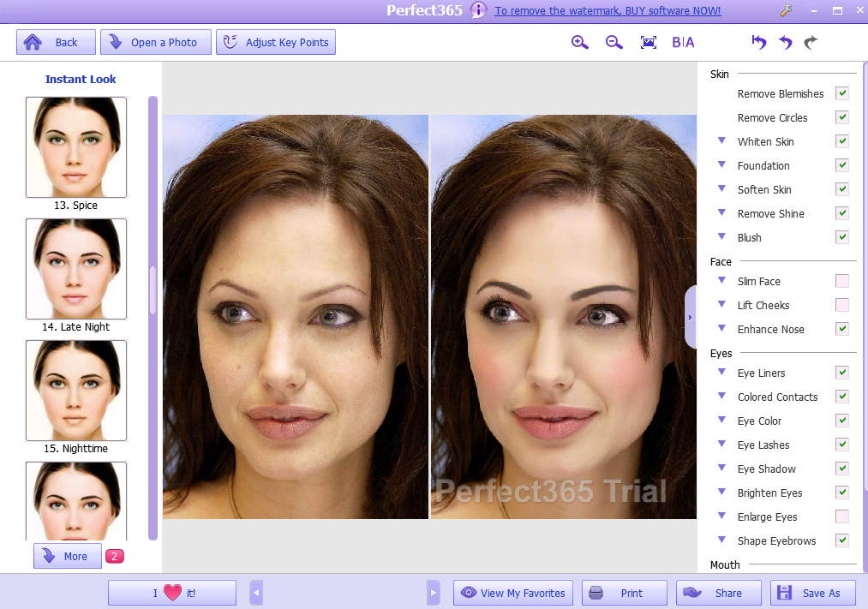Collapse the right panel using side arrow tab
Image resolution: width=868 pixels, height=609 pixels.
691,318
